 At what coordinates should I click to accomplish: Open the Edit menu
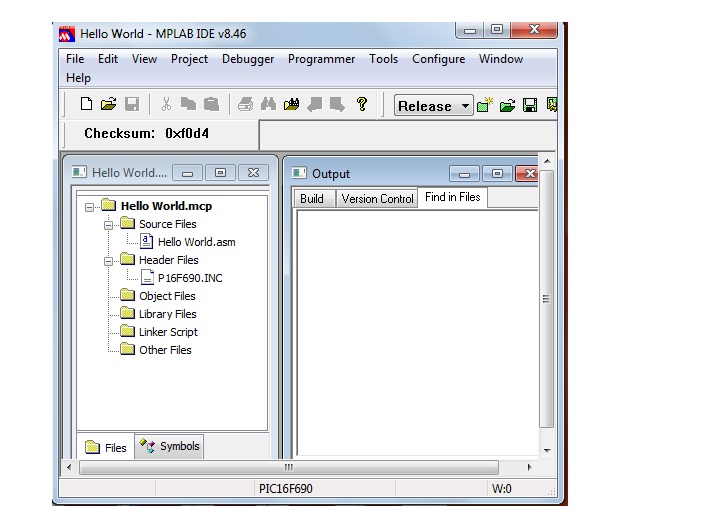[x=108, y=59]
